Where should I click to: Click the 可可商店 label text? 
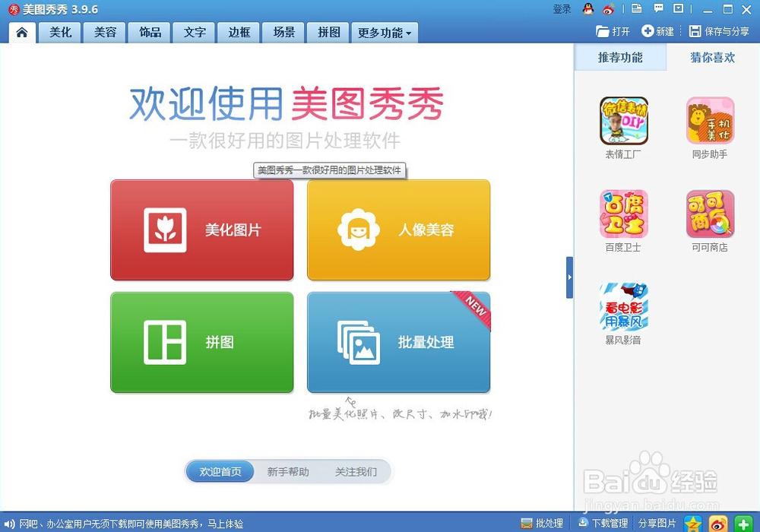point(710,248)
